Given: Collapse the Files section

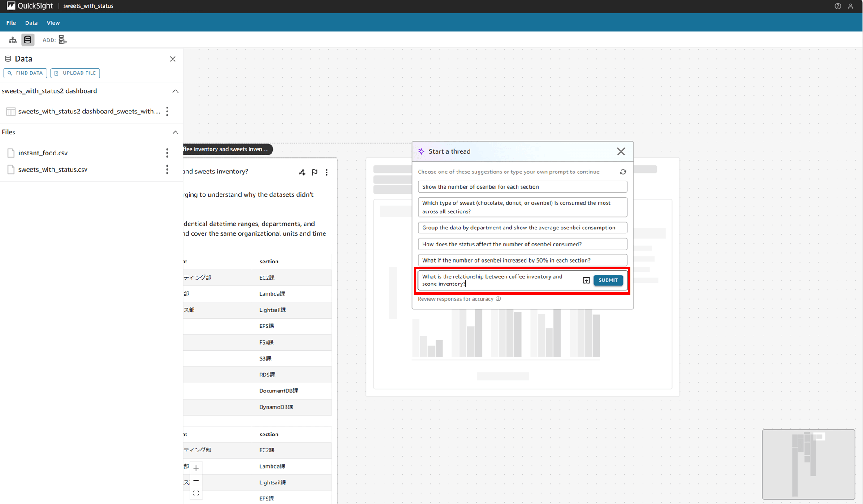Looking at the screenshot, I should 175,132.
